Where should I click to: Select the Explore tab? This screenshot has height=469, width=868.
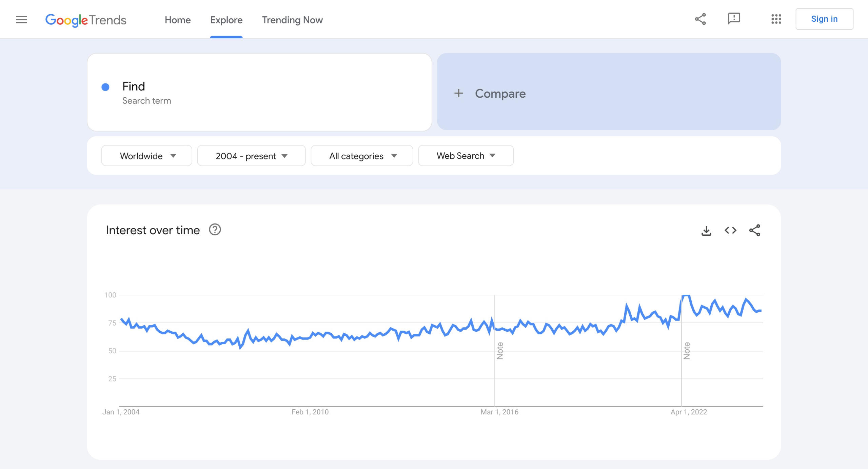[226, 20]
